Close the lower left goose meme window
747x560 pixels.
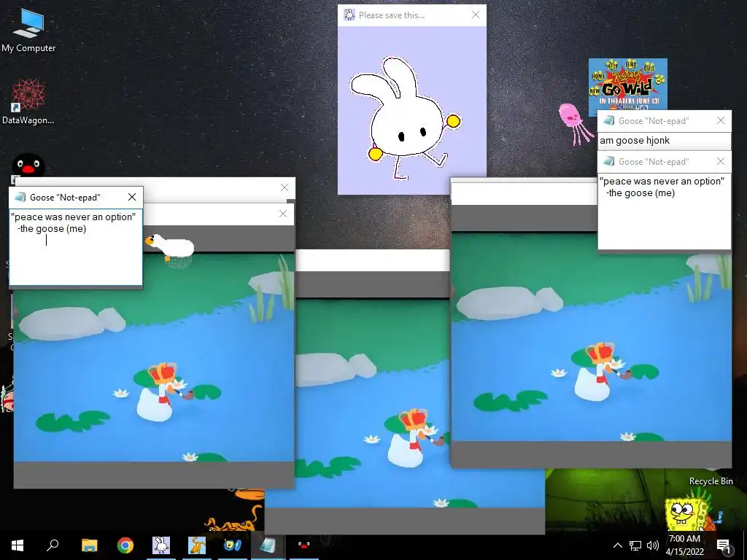(283, 214)
